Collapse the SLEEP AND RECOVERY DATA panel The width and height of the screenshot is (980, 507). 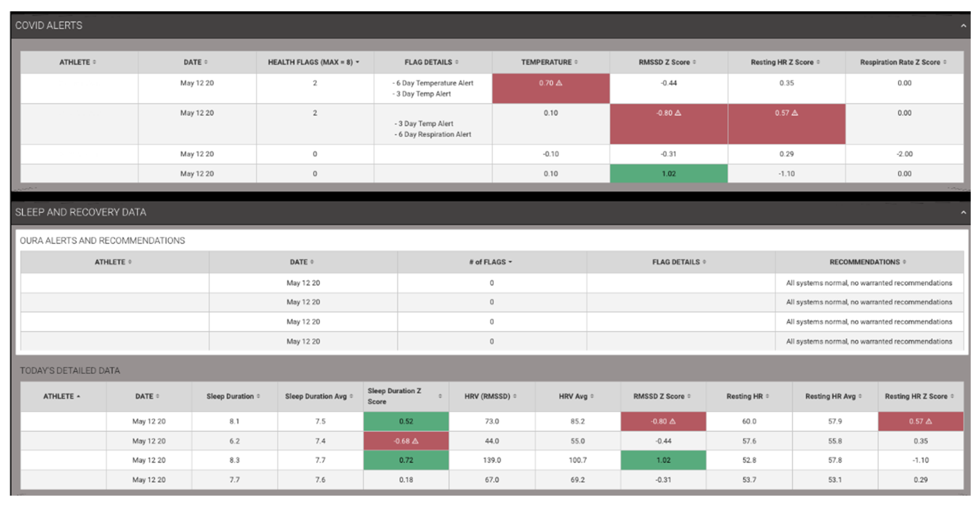tap(963, 212)
